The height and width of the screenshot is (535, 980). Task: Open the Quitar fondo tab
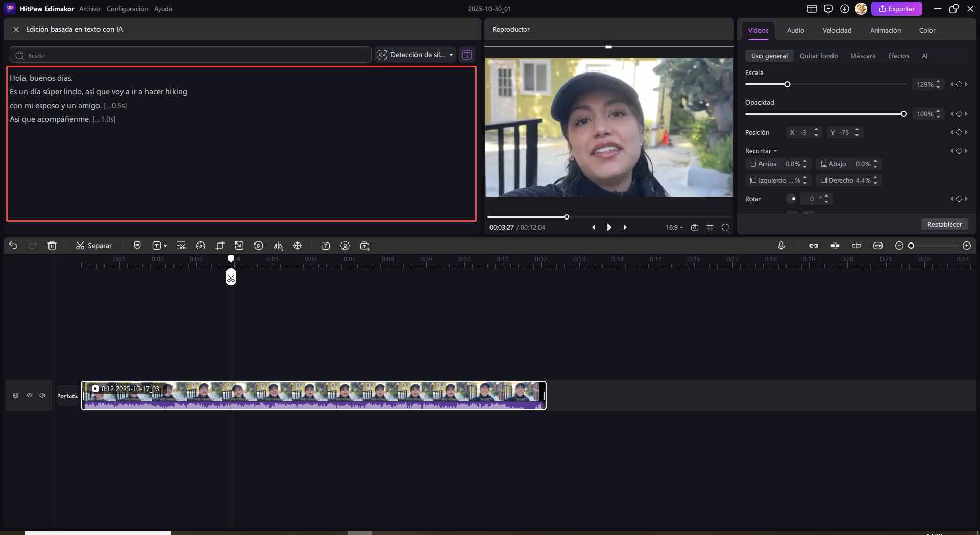click(x=819, y=56)
